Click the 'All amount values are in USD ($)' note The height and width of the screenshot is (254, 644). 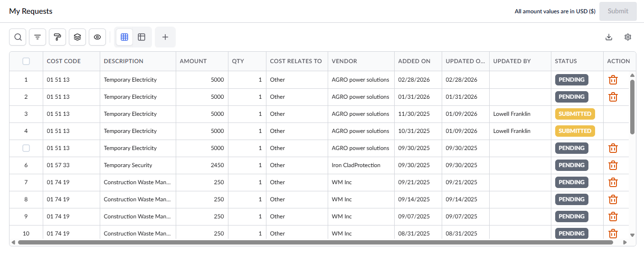point(555,11)
